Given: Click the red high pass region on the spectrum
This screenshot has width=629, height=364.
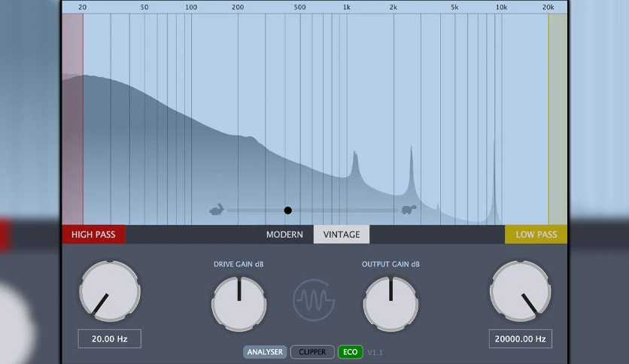Looking at the screenshot, I should pos(73,119).
